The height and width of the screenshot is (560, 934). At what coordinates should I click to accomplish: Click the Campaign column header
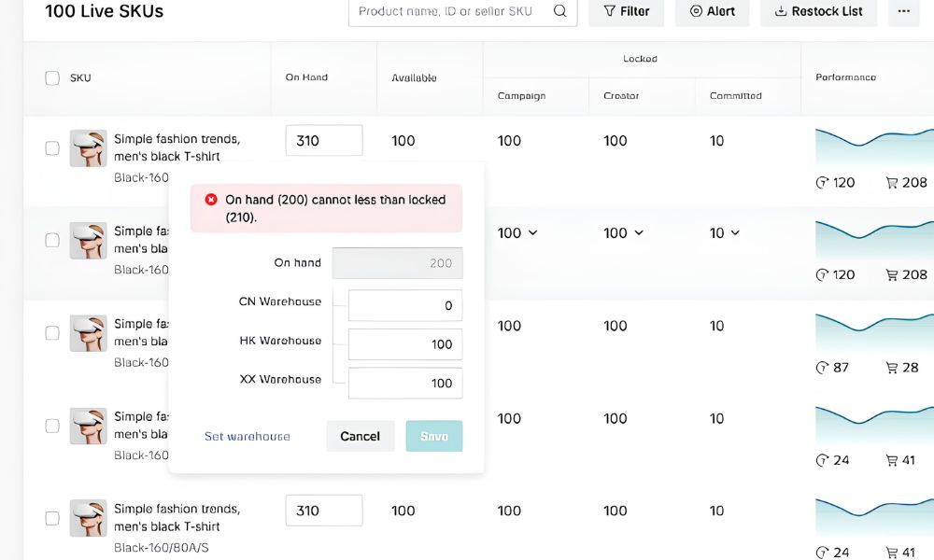[522, 96]
